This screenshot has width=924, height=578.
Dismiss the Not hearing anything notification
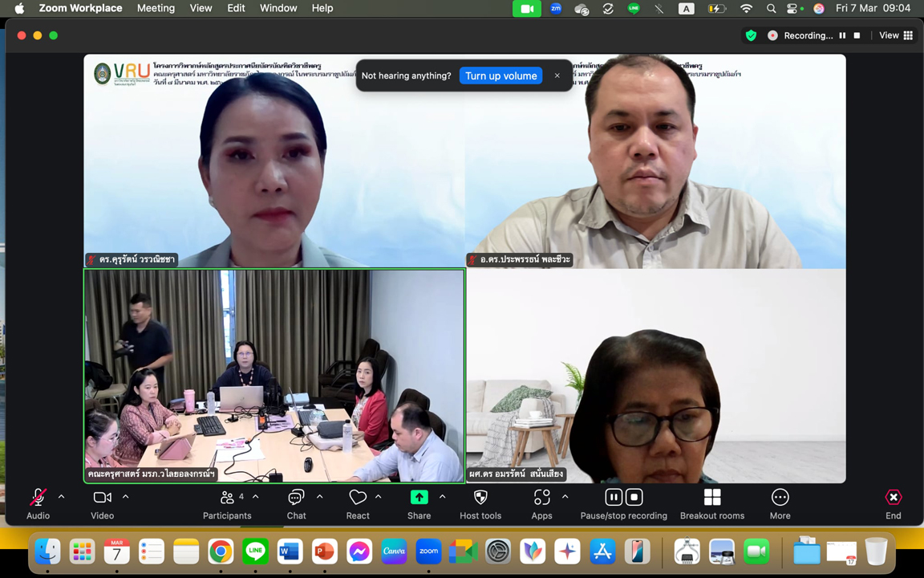click(557, 76)
